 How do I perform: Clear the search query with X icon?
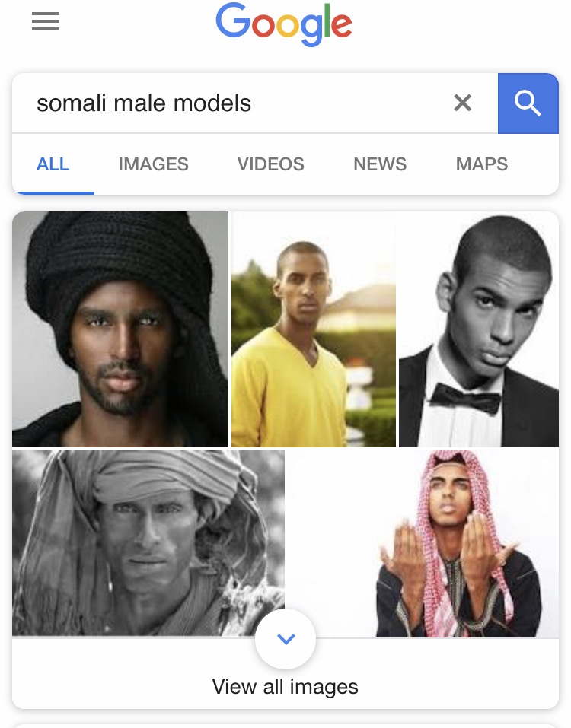coord(462,103)
